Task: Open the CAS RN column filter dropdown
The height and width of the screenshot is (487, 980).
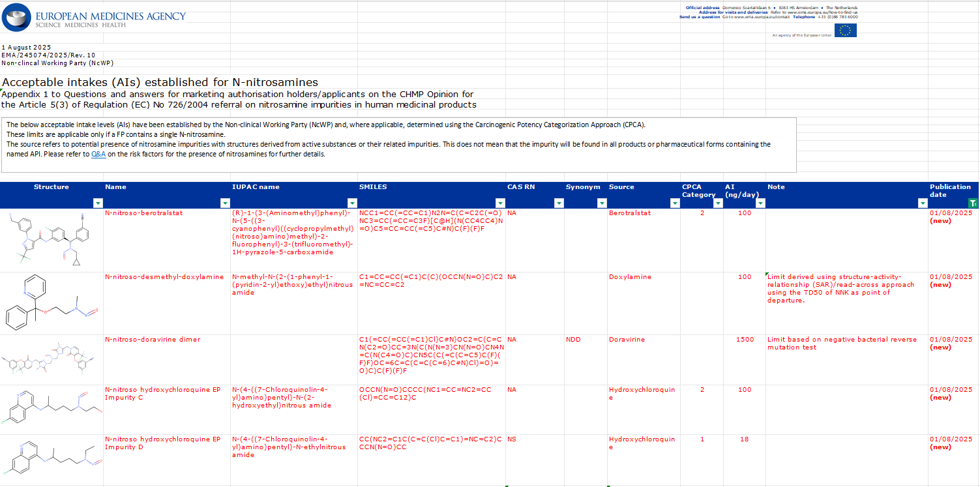Action: [x=559, y=203]
